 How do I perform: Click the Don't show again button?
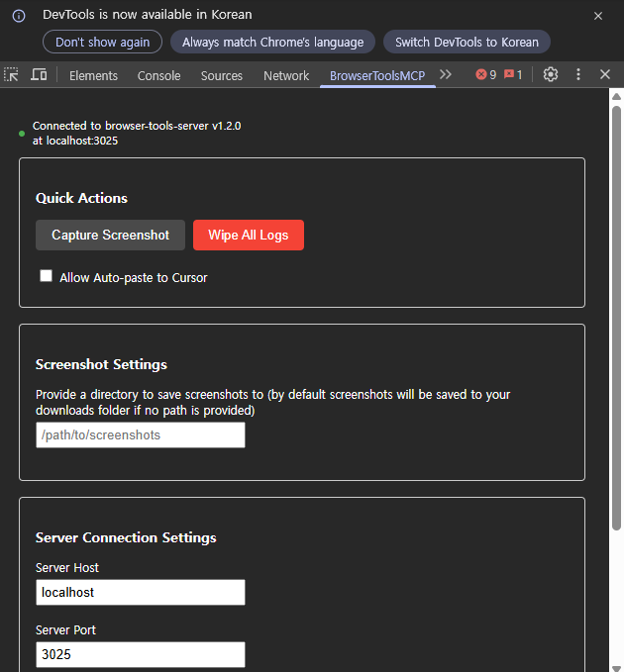102,42
